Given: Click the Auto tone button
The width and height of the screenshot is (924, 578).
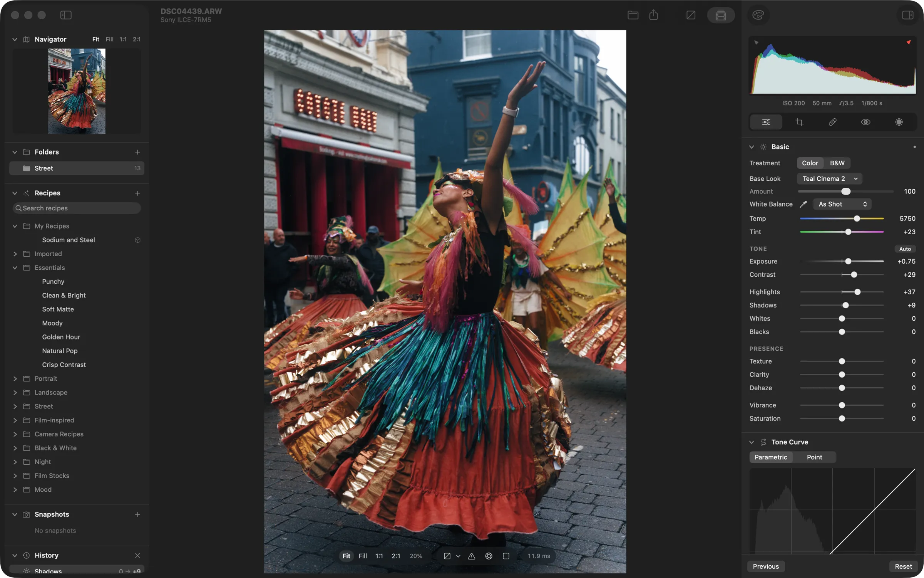Looking at the screenshot, I should click(x=905, y=249).
